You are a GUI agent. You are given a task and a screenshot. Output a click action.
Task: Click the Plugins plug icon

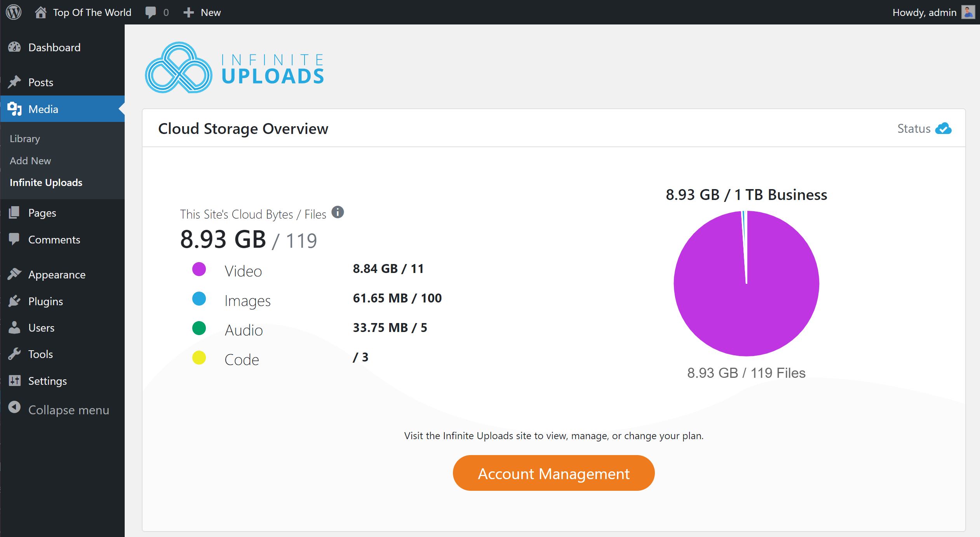pos(14,301)
